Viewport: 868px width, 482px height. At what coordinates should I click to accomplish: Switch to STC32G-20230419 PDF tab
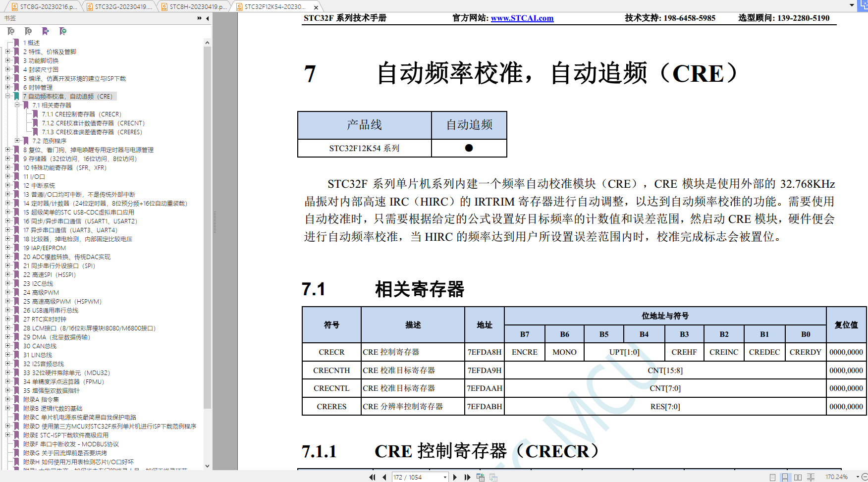pos(119,6)
